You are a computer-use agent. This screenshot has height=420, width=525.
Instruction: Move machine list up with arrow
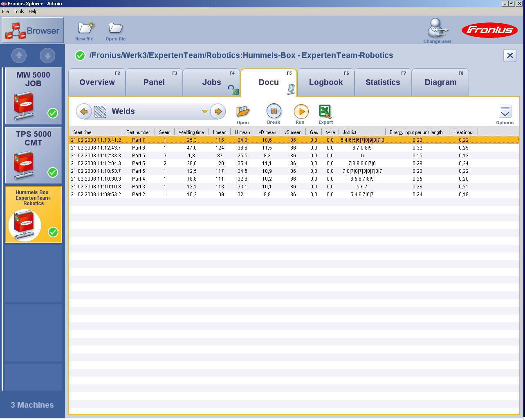coord(19,56)
